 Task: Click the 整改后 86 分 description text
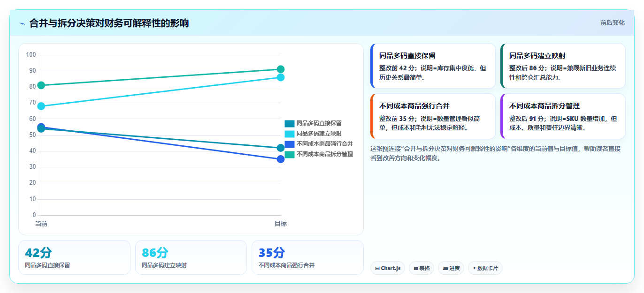pos(563,73)
